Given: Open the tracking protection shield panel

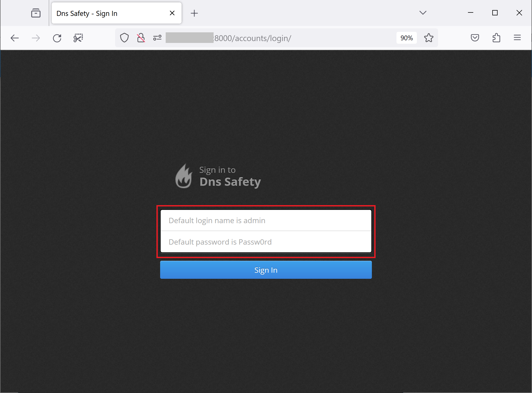Looking at the screenshot, I should pyautogui.click(x=124, y=38).
